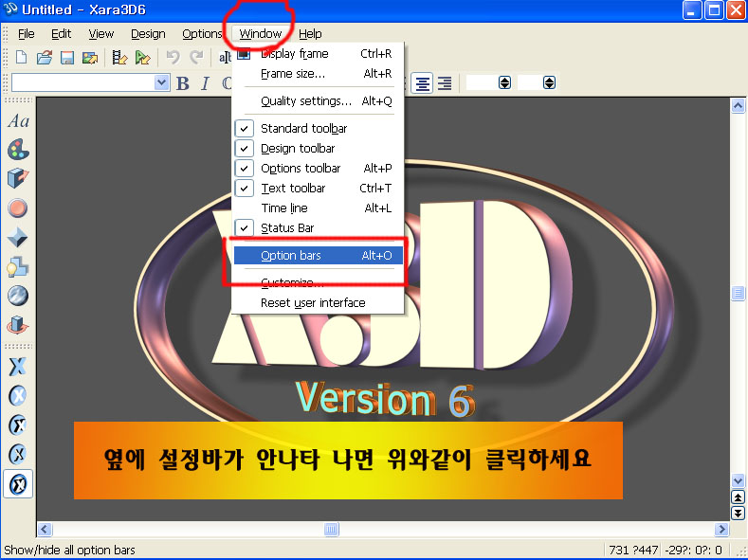Toggle Status Bar visibility
The width and height of the screenshot is (748, 560).
tap(318, 228)
